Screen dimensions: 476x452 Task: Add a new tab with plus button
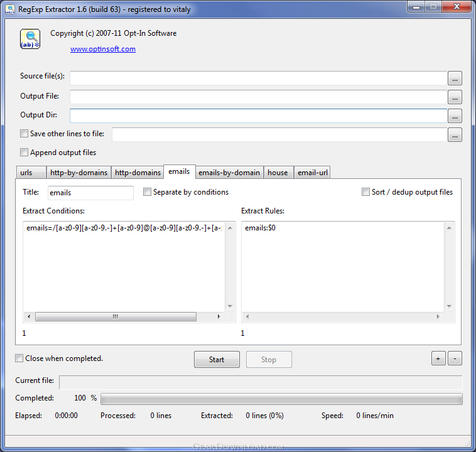tap(438, 358)
